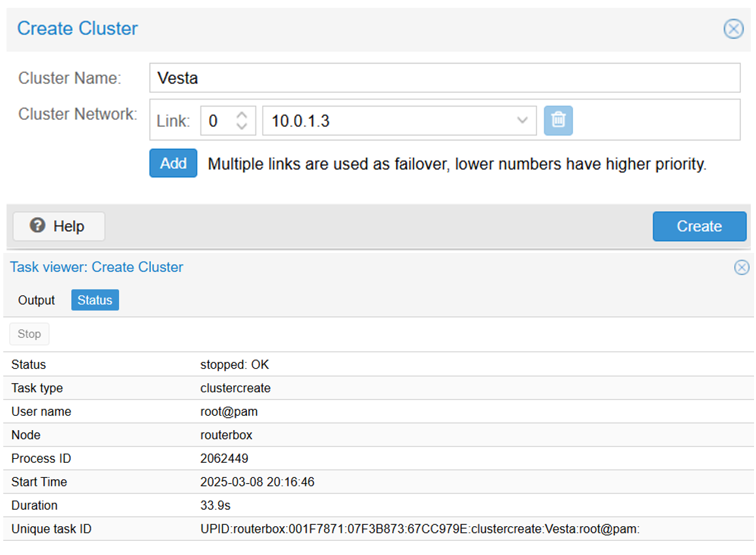Click the Stop task button
The width and height of the screenshot is (756, 555).
point(29,334)
